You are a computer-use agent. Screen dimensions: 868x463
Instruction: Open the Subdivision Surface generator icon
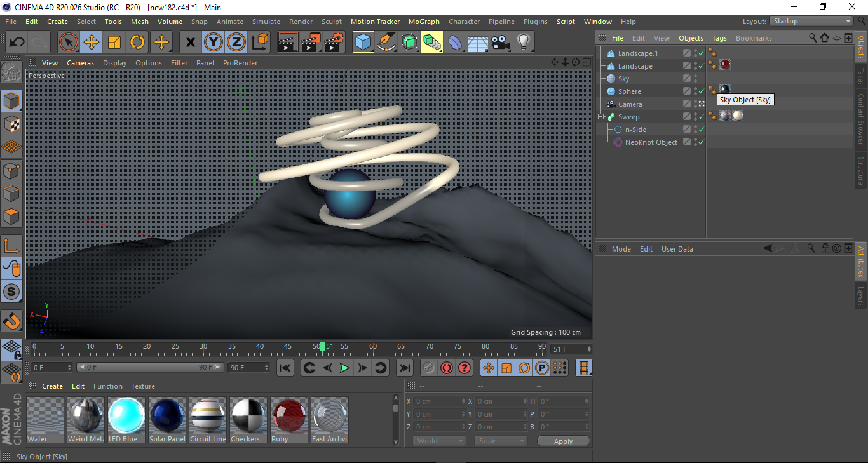point(409,43)
